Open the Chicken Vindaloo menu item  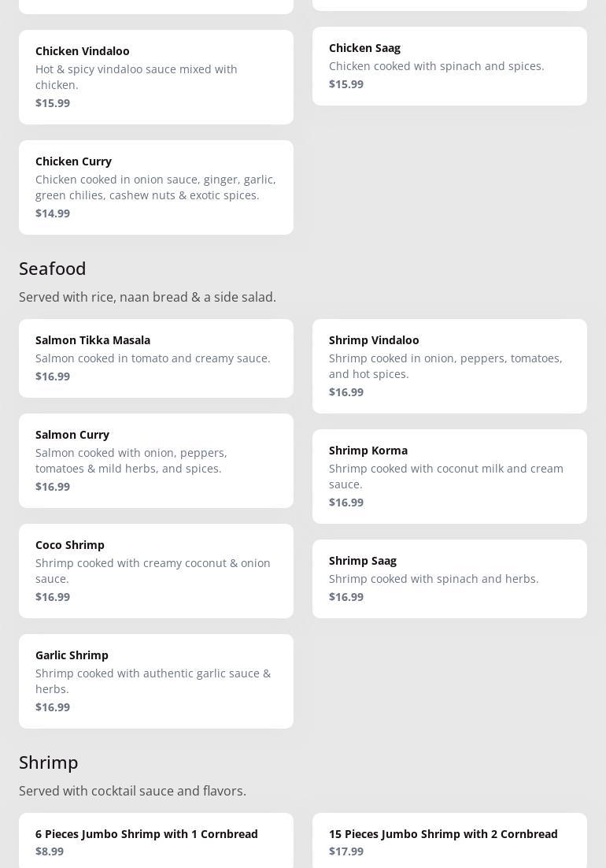click(x=156, y=76)
